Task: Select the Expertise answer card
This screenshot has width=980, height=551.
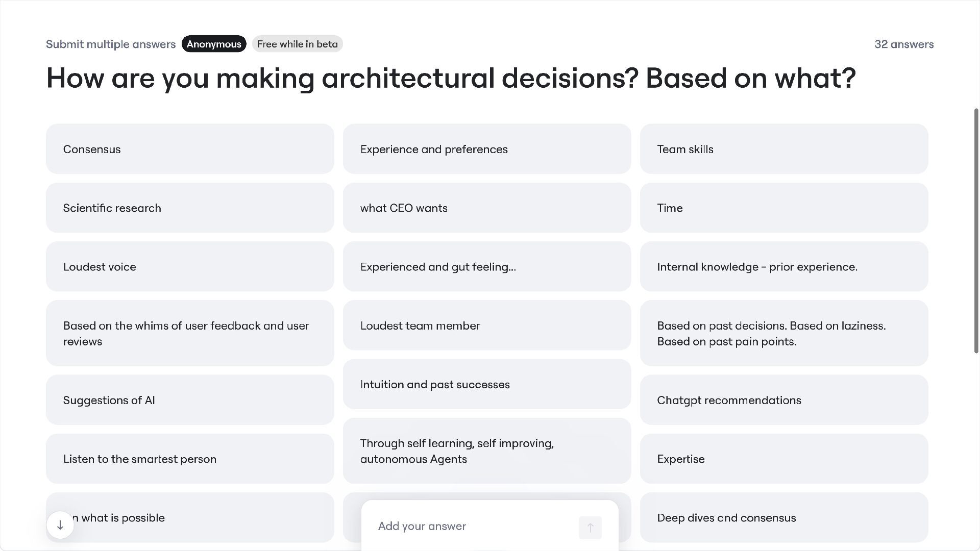Action: (x=783, y=459)
